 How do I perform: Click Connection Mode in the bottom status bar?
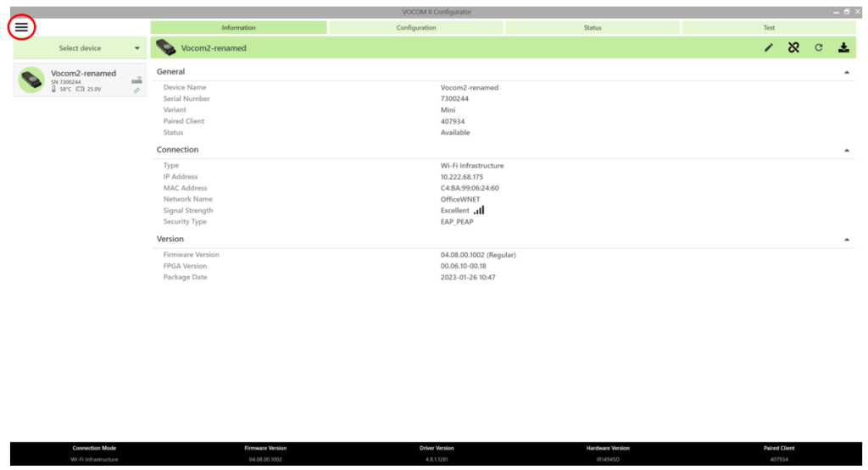click(x=94, y=449)
